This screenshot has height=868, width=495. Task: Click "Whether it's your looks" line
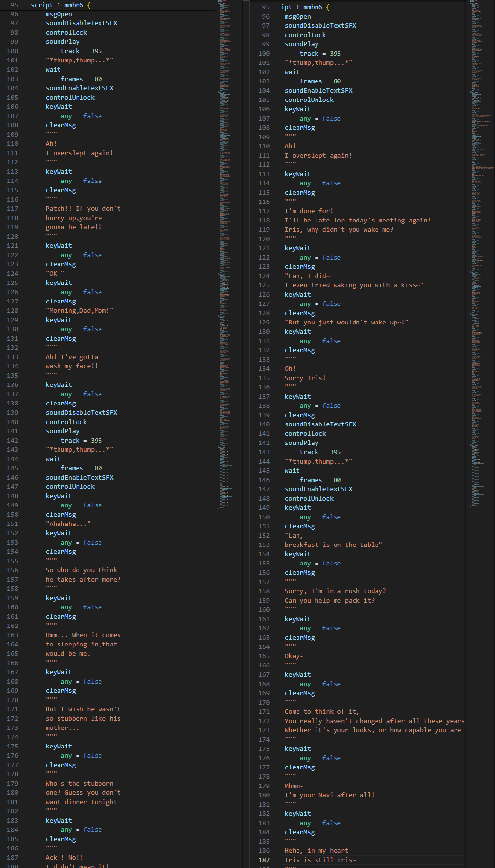pos(373,730)
